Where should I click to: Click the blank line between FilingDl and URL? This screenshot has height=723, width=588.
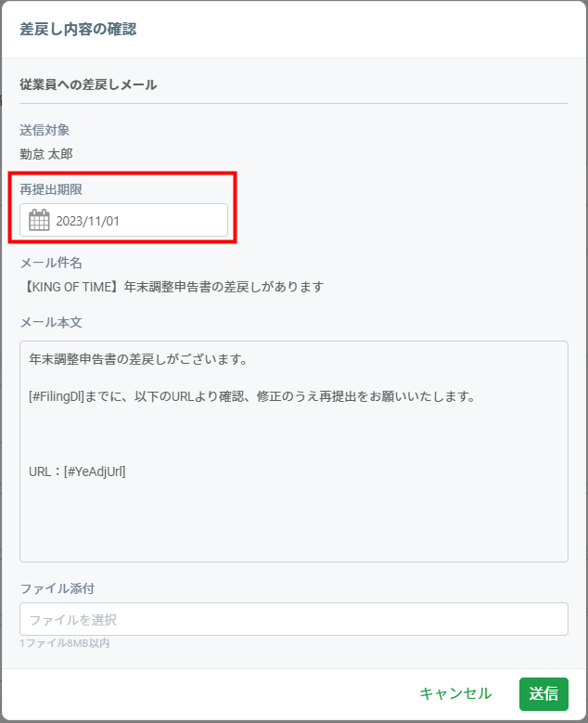[x=294, y=433]
